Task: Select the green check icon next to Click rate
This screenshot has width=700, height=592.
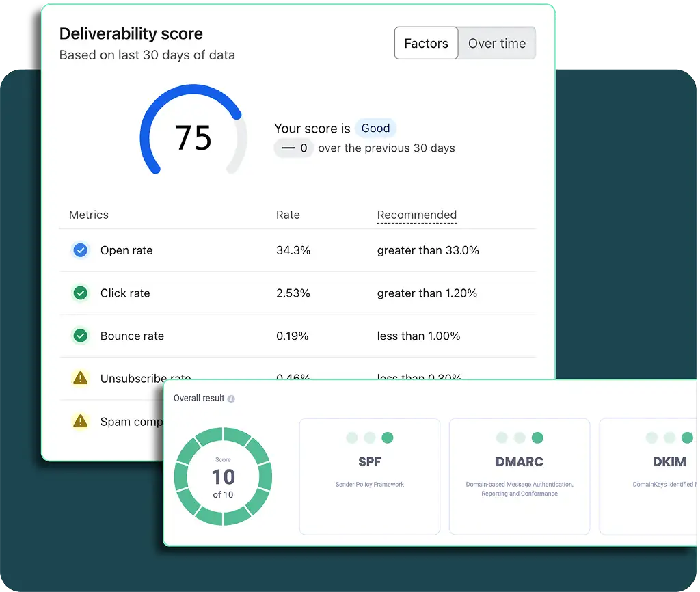Action: point(81,293)
